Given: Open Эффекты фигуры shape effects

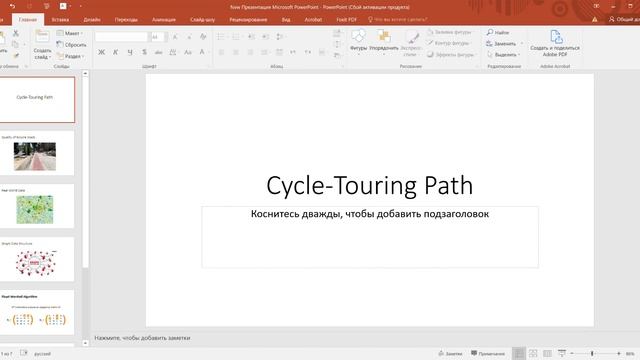Looking at the screenshot, I should point(451,54).
